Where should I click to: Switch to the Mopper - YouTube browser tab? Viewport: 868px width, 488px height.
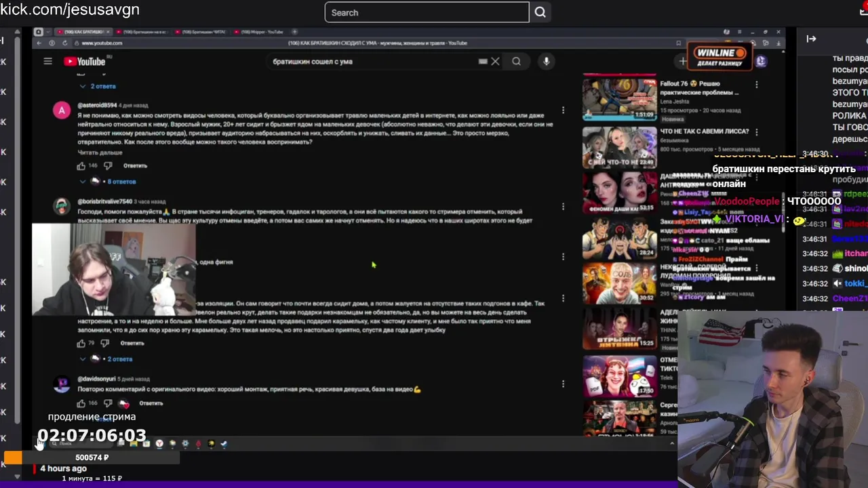[x=258, y=32]
